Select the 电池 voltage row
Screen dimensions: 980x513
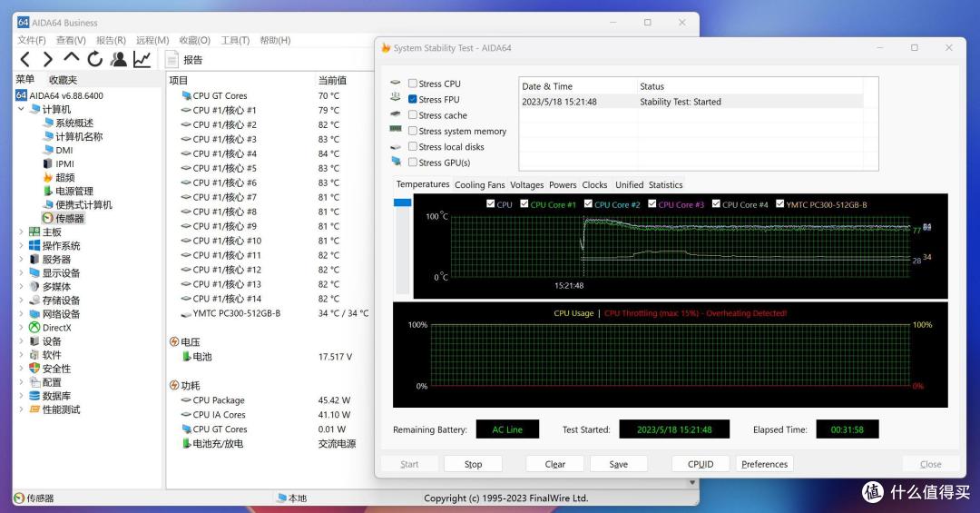[269, 357]
